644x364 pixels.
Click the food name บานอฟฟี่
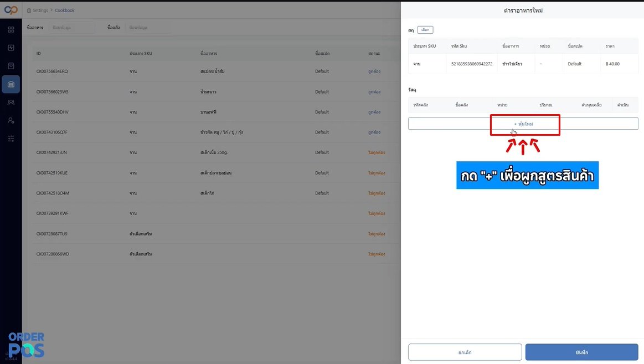(x=208, y=112)
